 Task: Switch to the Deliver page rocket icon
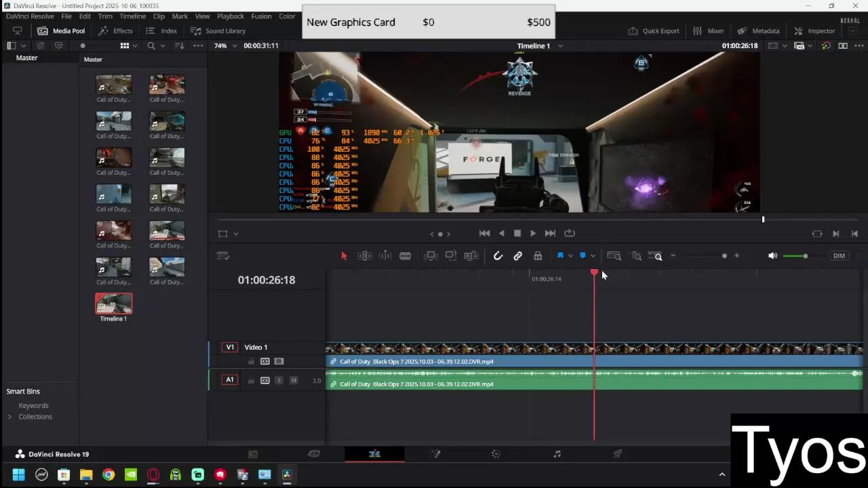[x=618, y=454]
